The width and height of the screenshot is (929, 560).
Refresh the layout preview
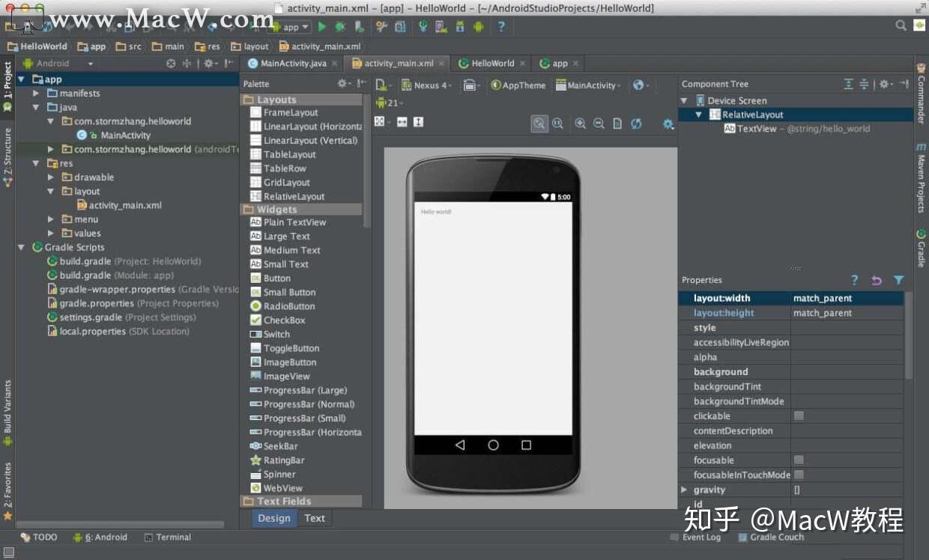click(636, 124)
